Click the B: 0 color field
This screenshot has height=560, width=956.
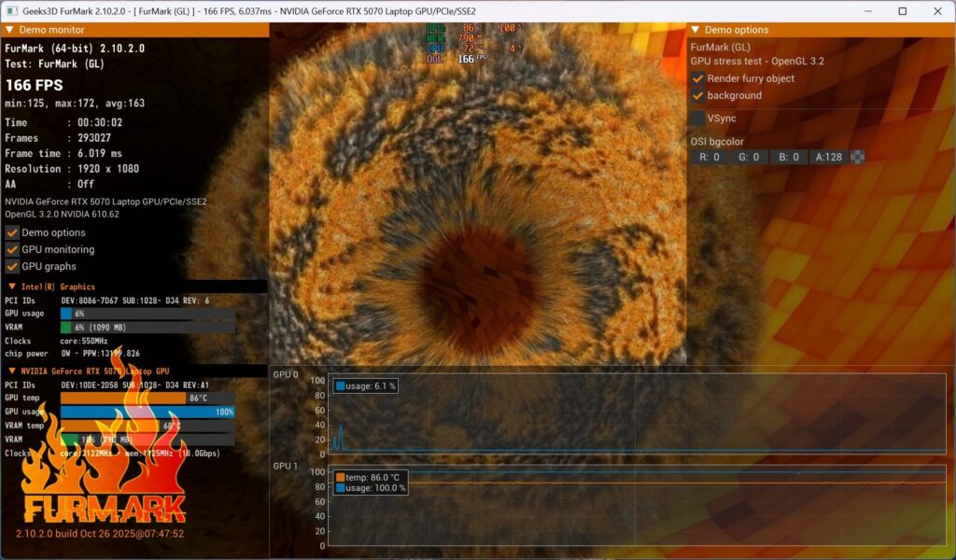click(x=789, y=157)
